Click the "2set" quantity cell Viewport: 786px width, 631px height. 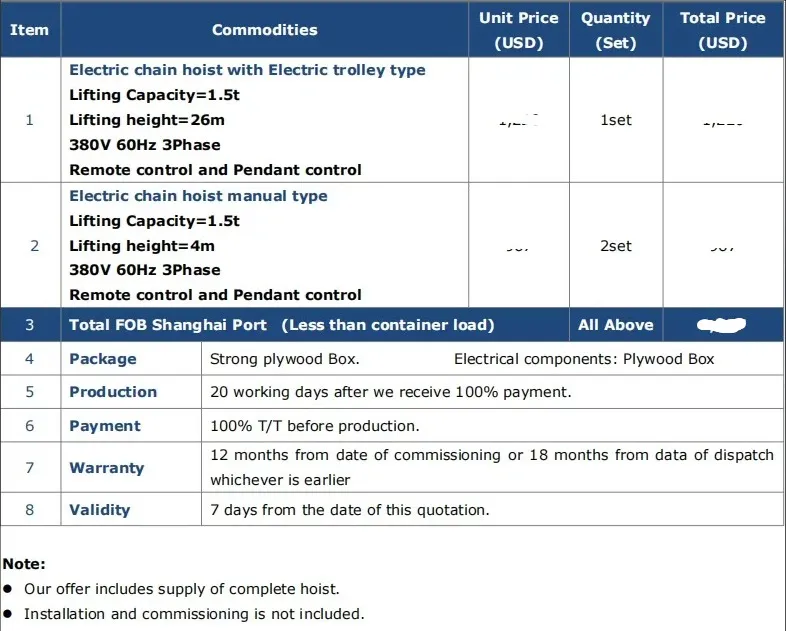tap(615, 246)
